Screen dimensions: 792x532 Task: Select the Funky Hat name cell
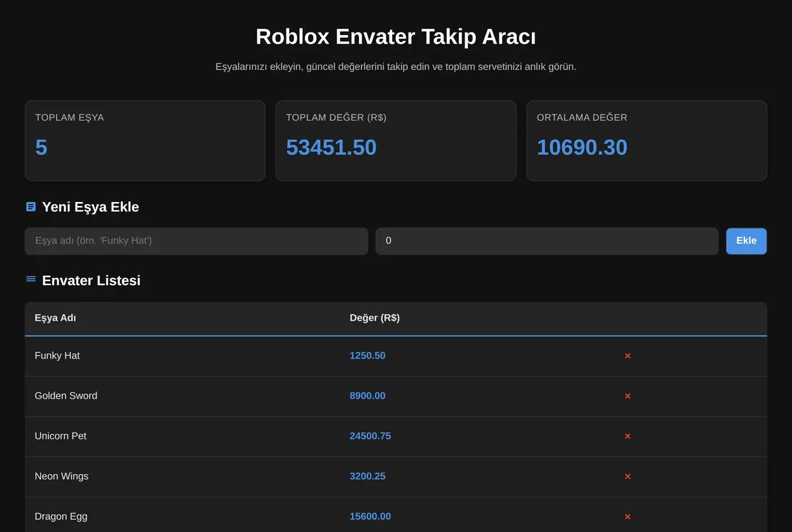click(x=57, y=356)
